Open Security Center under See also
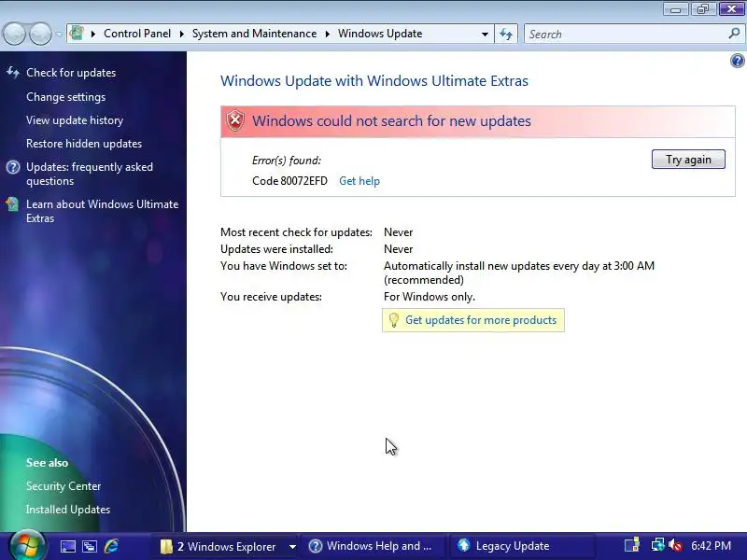The image size is (747, 560). pos(63,486)
